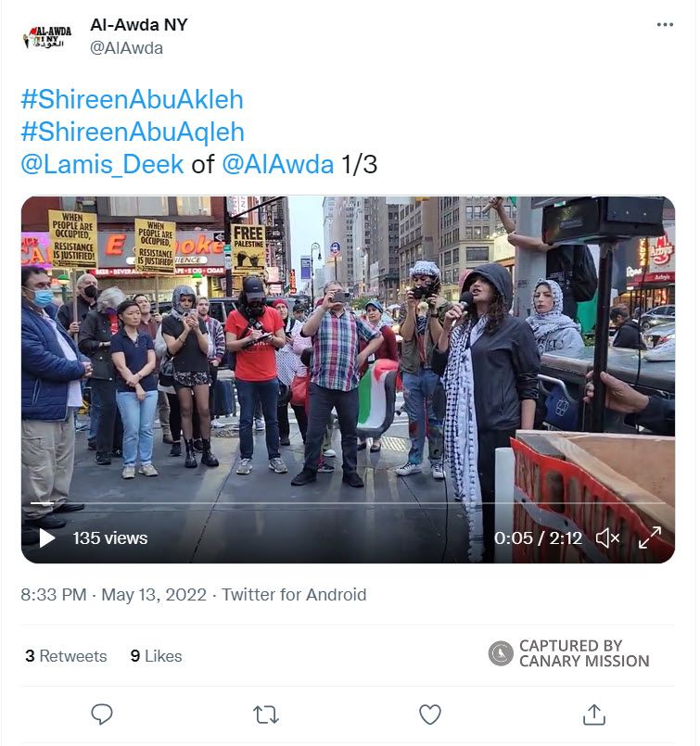Reply with the speech bubble icon
The image size is (700, 746).
[x=102, y=714]
